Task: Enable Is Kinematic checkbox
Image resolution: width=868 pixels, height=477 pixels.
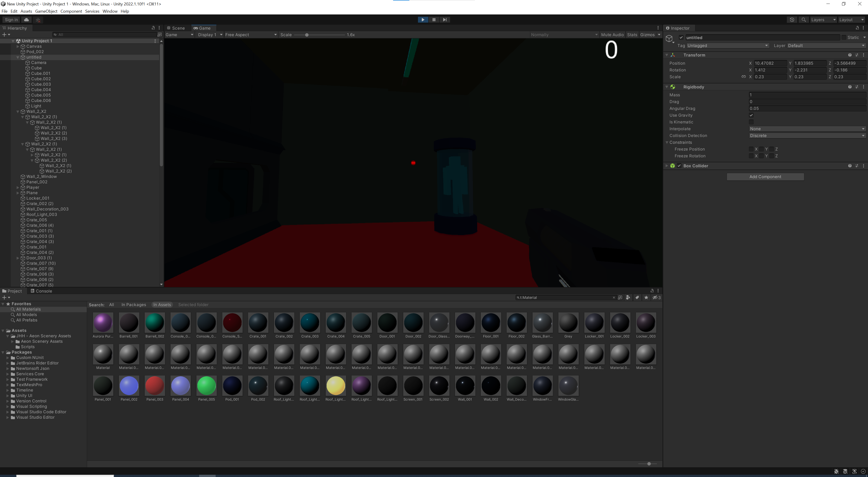Action: pyautogui.click(x=751, y=122)
